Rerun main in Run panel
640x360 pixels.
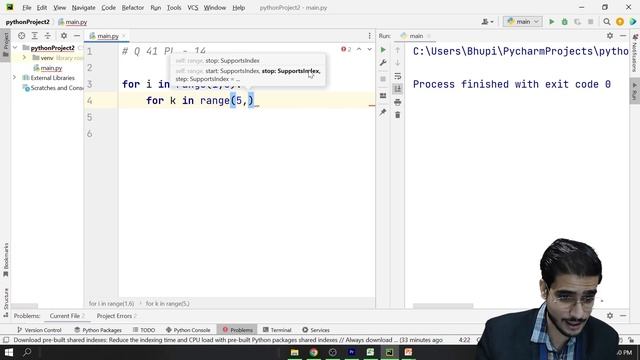383,50
